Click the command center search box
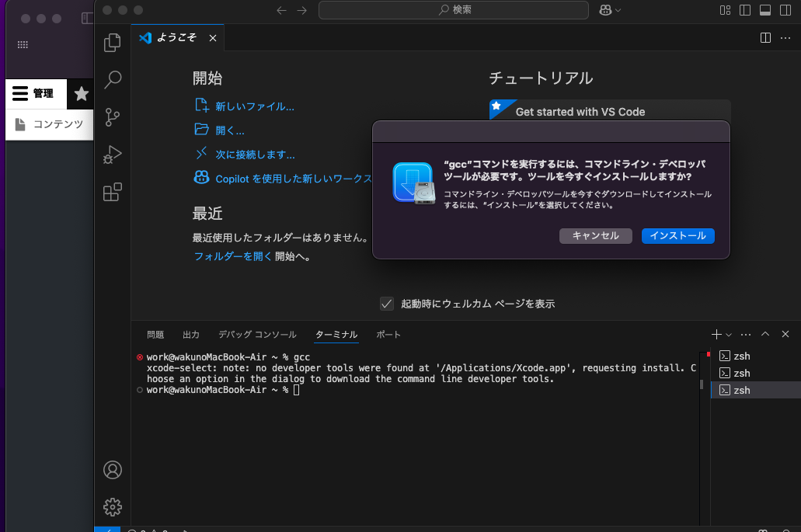The height and width of the screenshot is (532, 801). (x=454, y=9)
